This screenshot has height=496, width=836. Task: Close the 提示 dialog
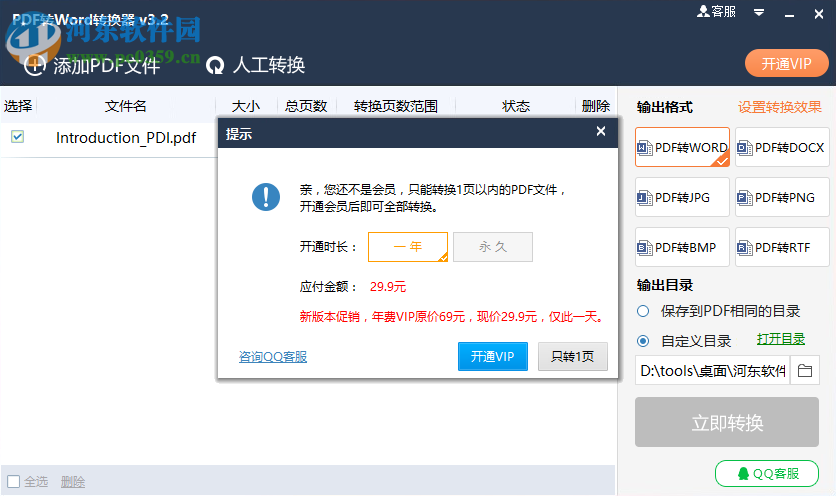601,131
